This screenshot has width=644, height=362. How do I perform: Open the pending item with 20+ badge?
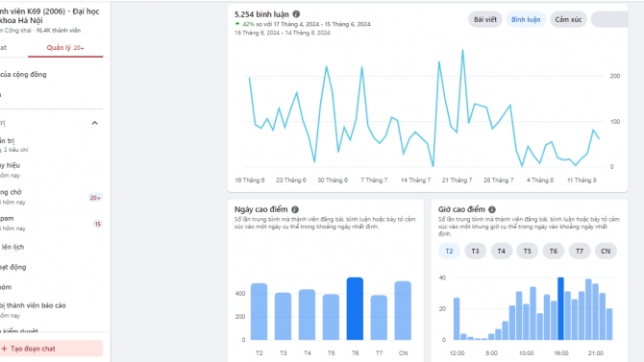click(x=51, y=197)
